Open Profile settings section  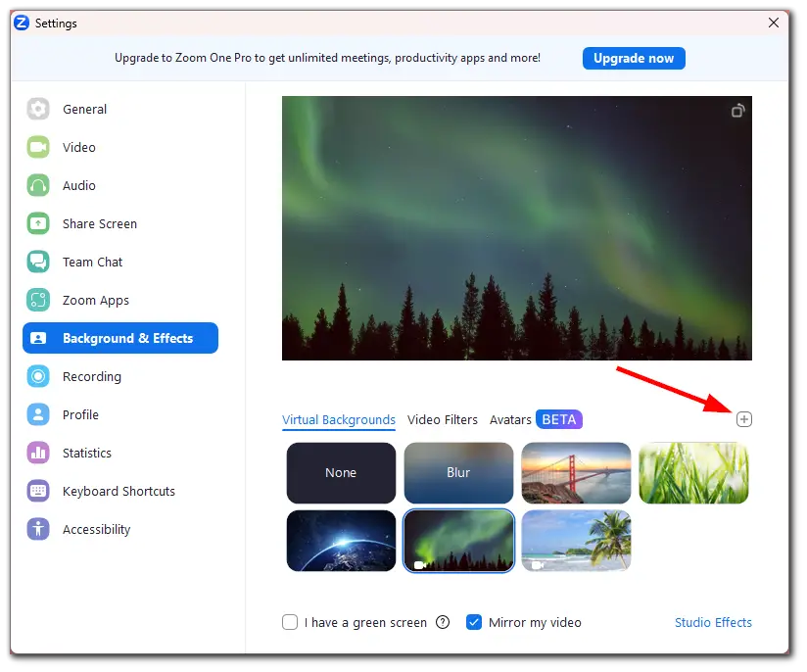click(x=120, y=414)
